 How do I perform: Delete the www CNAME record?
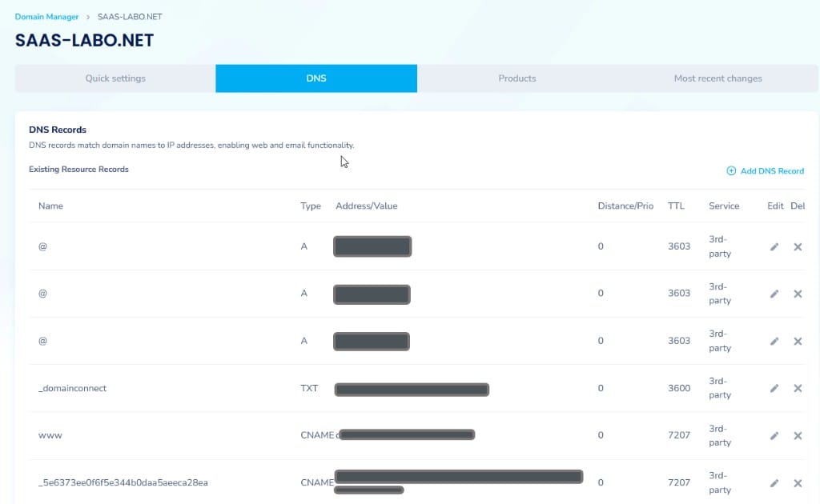[x=798, y=435]
